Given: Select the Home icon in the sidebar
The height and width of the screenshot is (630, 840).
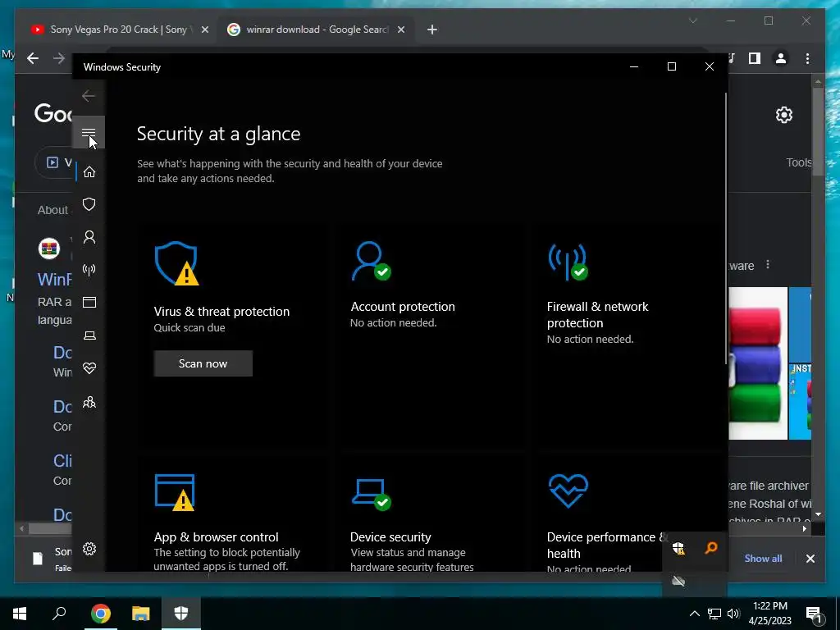Looking at the screenshot, I should coord(89,171).
